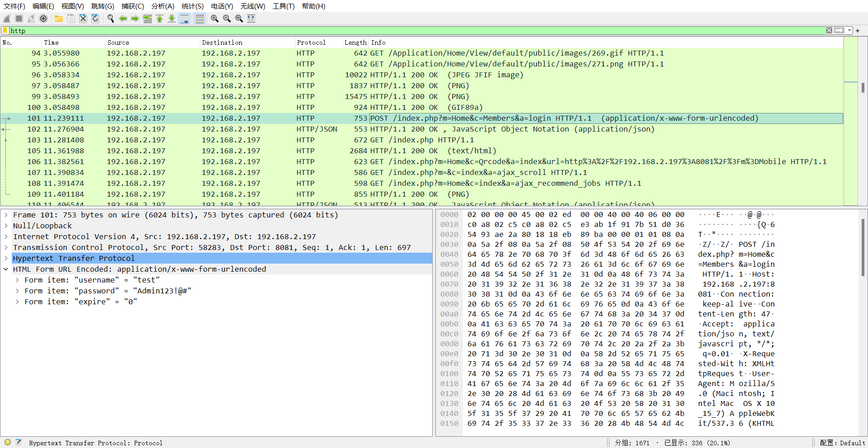868x448 pixels.
Task: Expand Transmission Control Protocol row
Action: pyautogui.click(x=6, y=247)
